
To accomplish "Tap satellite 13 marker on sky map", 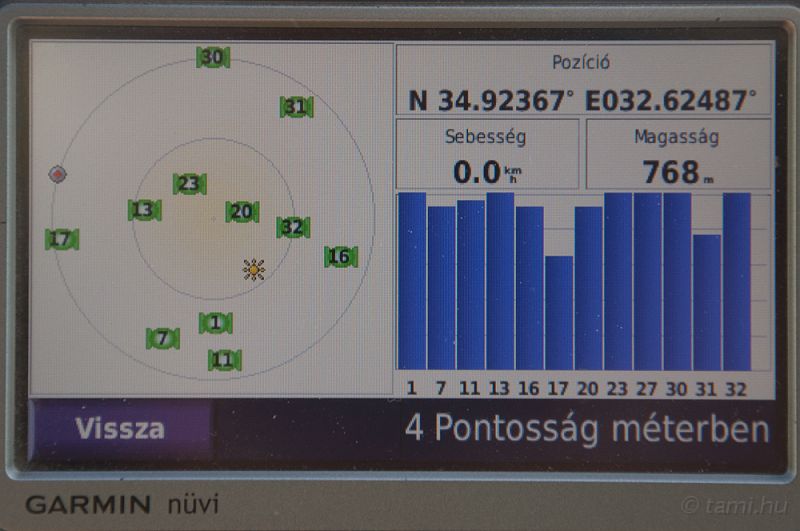I will 145,210.
